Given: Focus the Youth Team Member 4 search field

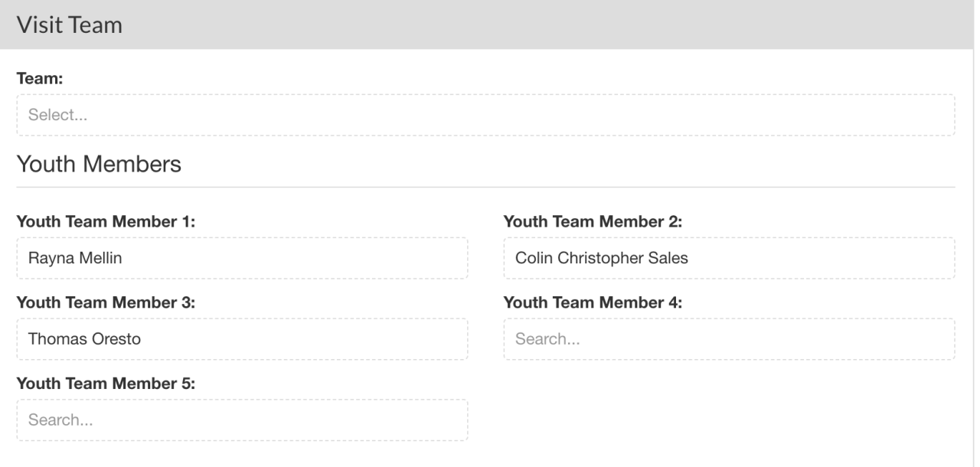Looking at the screenshot, I should tap(729, 339).
